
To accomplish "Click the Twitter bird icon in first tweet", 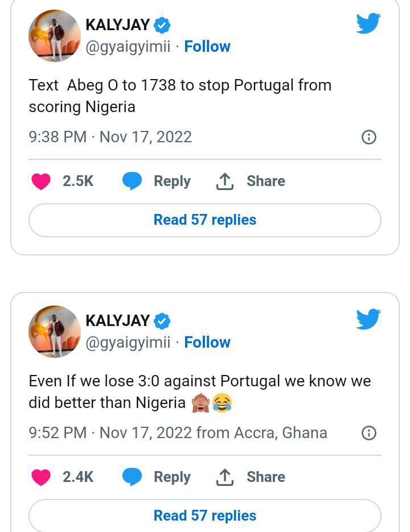I will (x=368, y=24).
